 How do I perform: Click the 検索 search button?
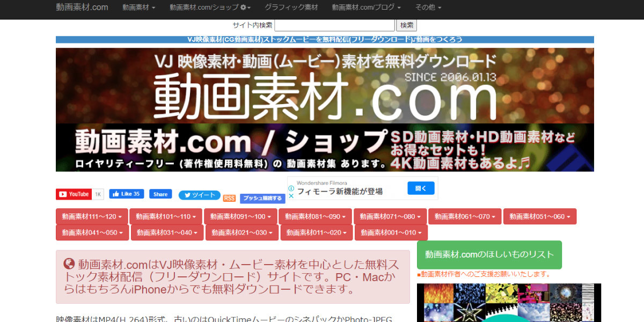[407, 25]
